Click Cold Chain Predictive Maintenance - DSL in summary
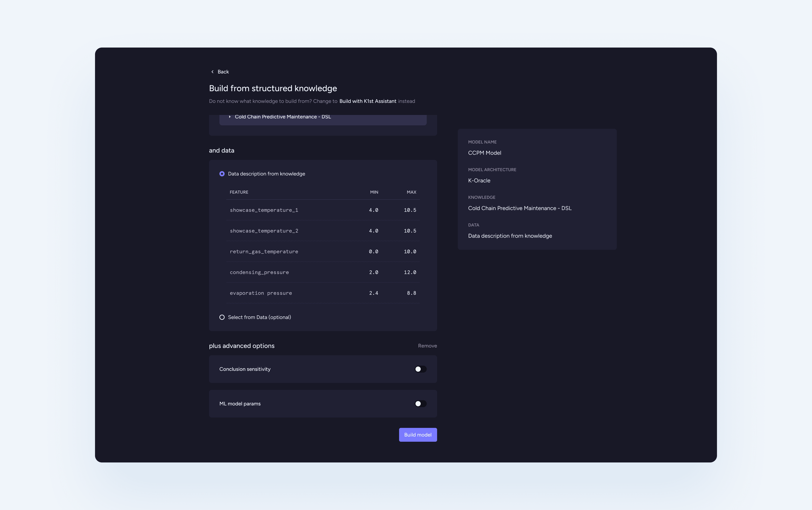The height and width of the screenshot is (510, 812). pos(520,209)
